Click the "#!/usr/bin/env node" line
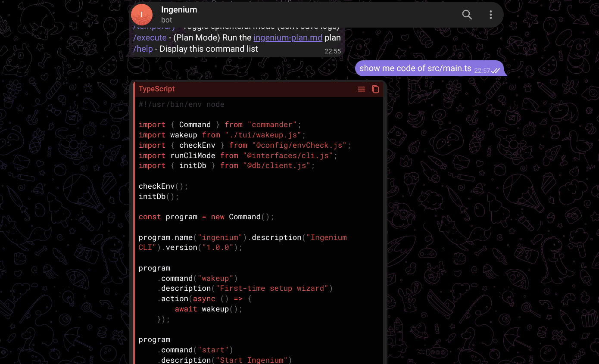 point(181,104)
